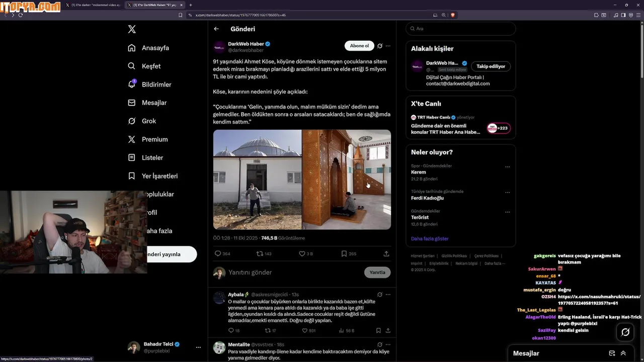Open Premium in the sidebar
Screen dimensions: 644x362
pos(147,139)
